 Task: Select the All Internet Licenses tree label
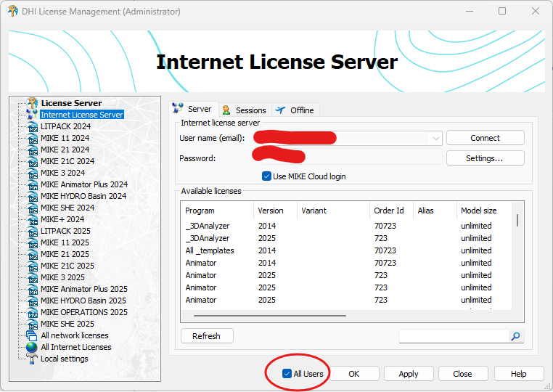[75, 347]
